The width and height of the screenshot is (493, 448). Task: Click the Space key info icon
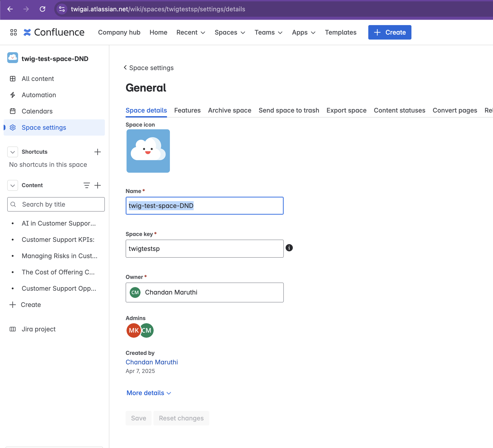point(289,248)
